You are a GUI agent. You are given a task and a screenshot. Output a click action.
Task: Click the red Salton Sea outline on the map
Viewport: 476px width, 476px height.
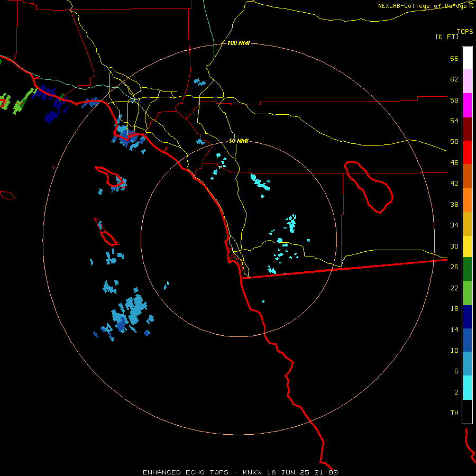coord(369,187)
